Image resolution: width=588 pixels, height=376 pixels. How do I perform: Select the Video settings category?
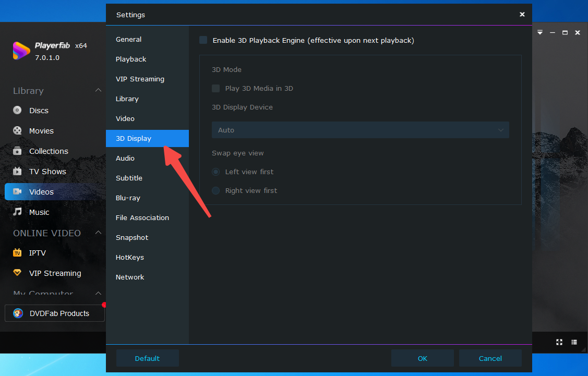(x=147, y=118)
